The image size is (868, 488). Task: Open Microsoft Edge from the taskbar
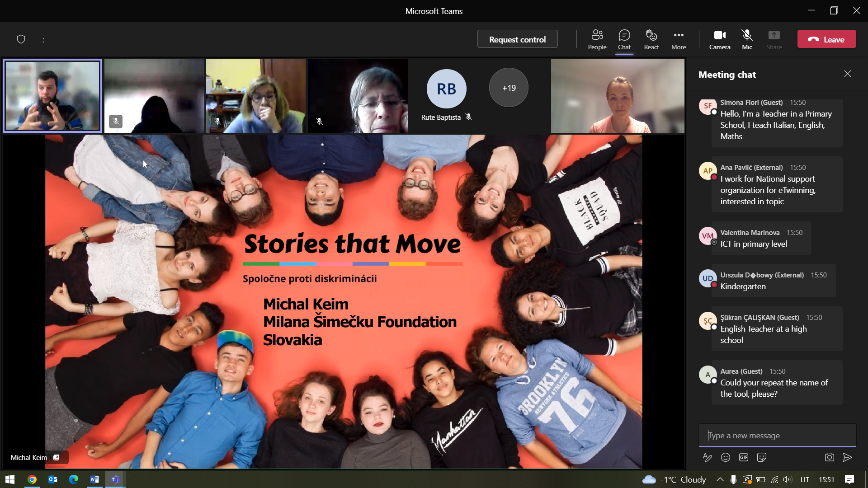pyautogui.click(x=74, y=479)
